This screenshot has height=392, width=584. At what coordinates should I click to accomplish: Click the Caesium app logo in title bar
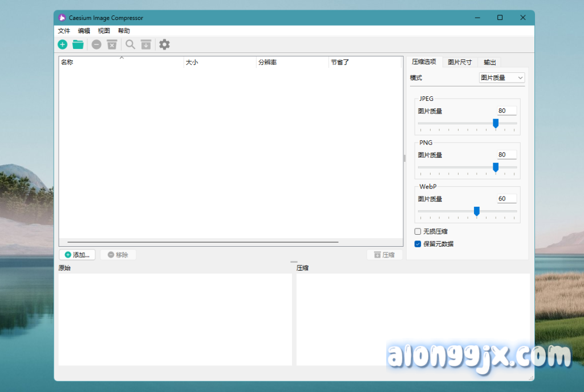pyautogui.click(x=62, y=18)
